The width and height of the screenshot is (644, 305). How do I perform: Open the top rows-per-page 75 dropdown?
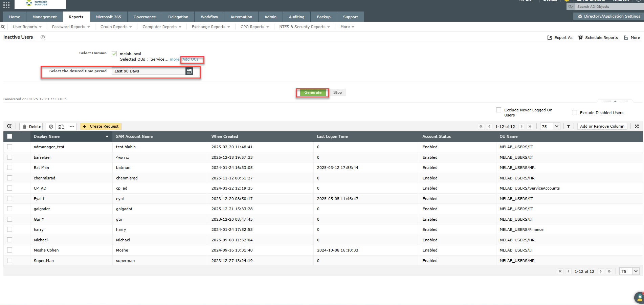click(x=550, y=126)
